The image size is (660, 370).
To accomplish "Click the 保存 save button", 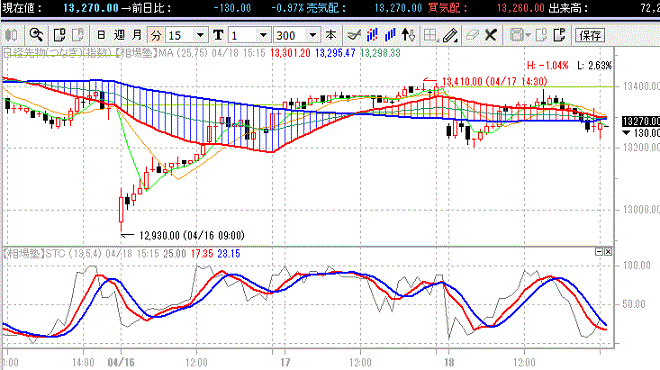I will [x=590, y=35].
